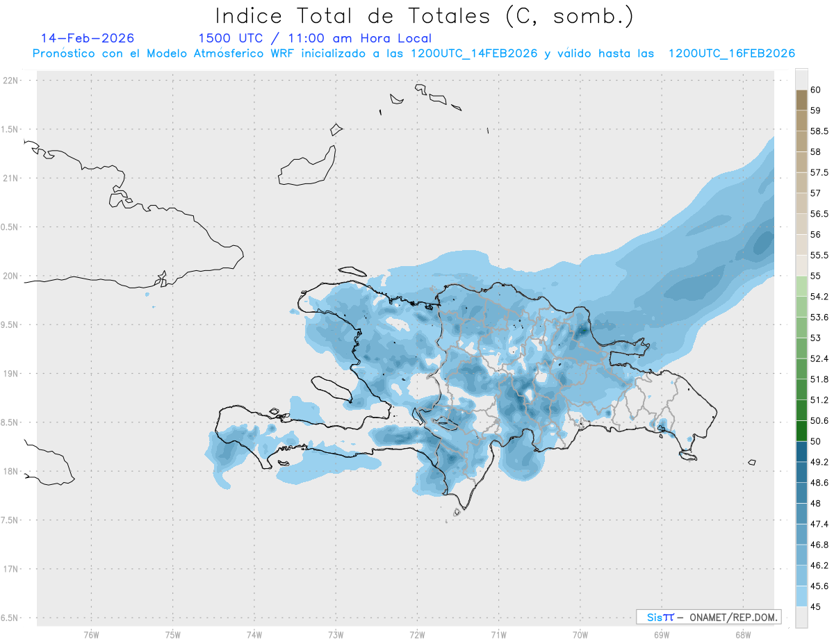Click the '74W' longitude label
This screenshot has width=834, height=644.
pyautogui.click(x=254, y=635)
